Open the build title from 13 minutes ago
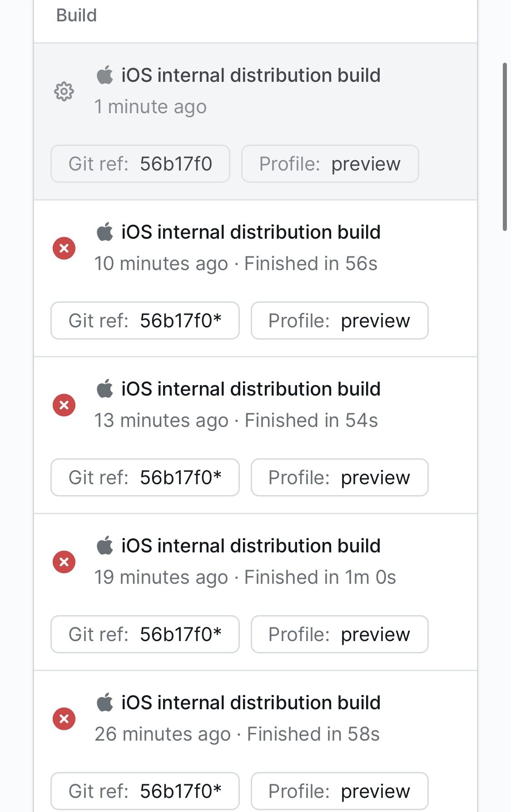 [x=251, y=389]
